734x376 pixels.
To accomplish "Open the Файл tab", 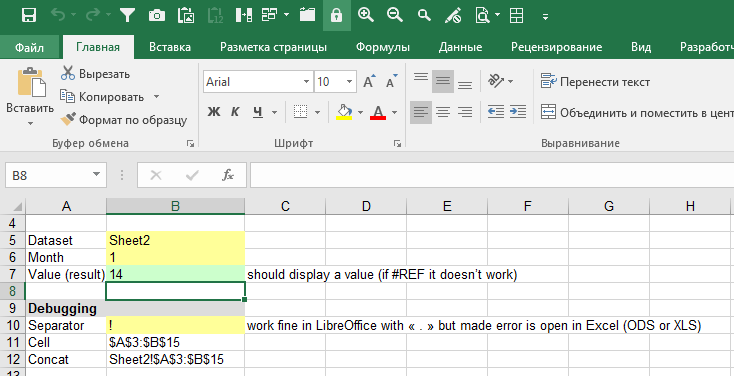I will pos(29,47).
